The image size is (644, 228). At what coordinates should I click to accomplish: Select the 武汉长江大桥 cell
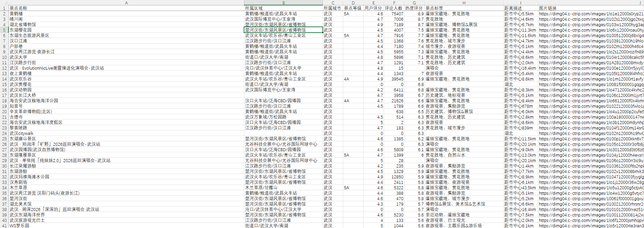click(x=126, y=95)
